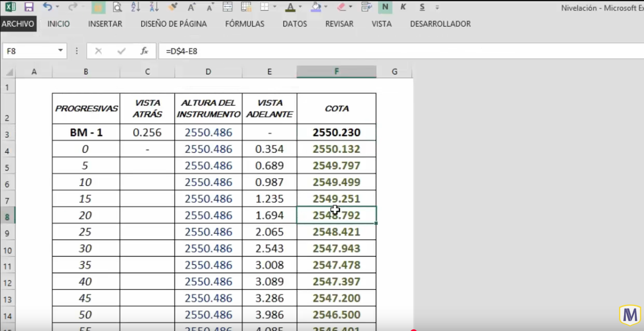Select cell with value 2546.500
This screenshot has width=644, height=331.
[x=336, y=314]
